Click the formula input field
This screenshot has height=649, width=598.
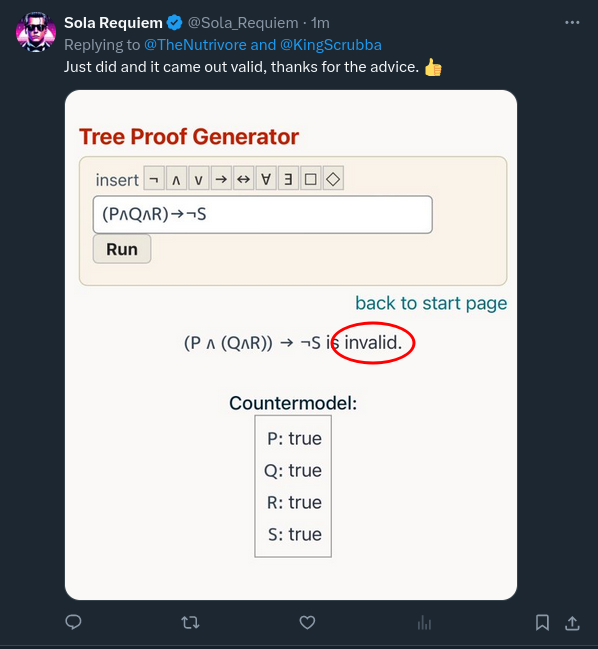click(263, 214)
